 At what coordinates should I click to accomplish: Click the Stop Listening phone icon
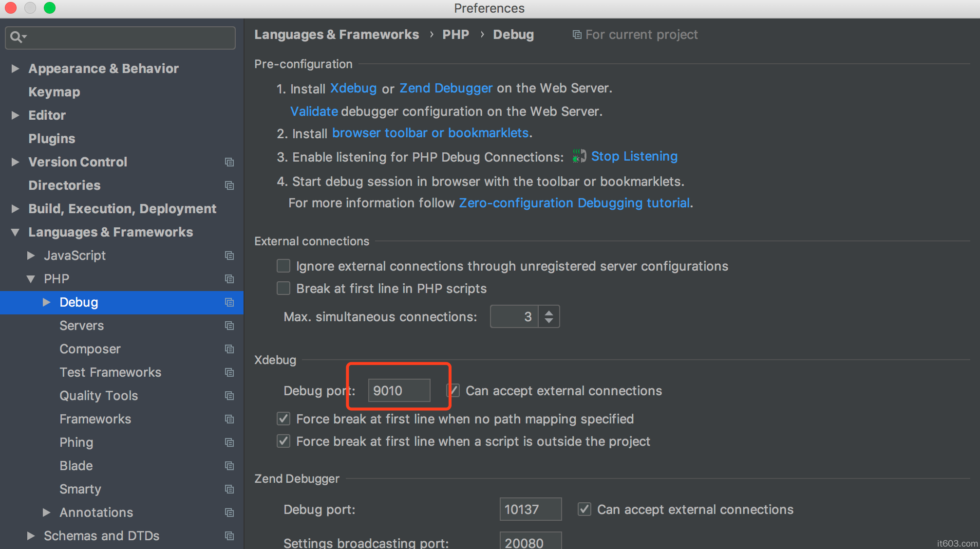tap(579, 156)
